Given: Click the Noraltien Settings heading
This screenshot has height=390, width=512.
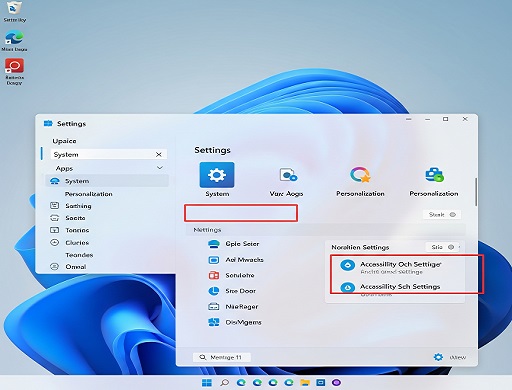Looking at the screenshot, I should (x=360, y=247).
